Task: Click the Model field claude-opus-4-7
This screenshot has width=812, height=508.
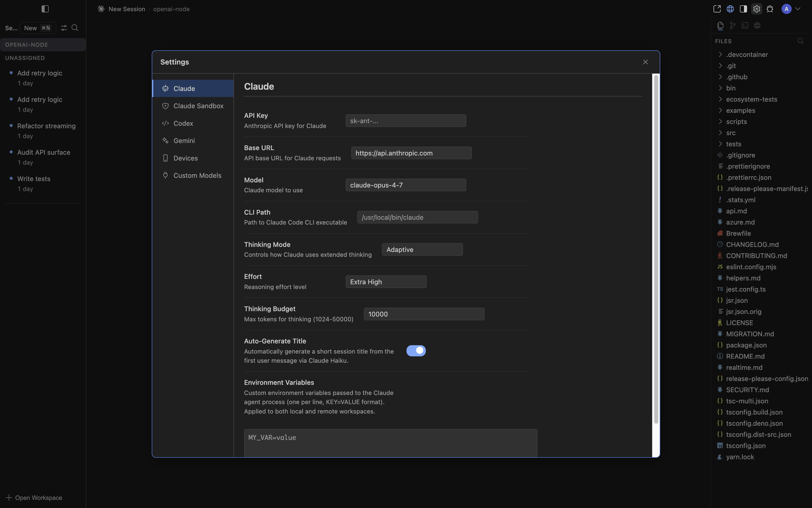Action: point(406,185)
